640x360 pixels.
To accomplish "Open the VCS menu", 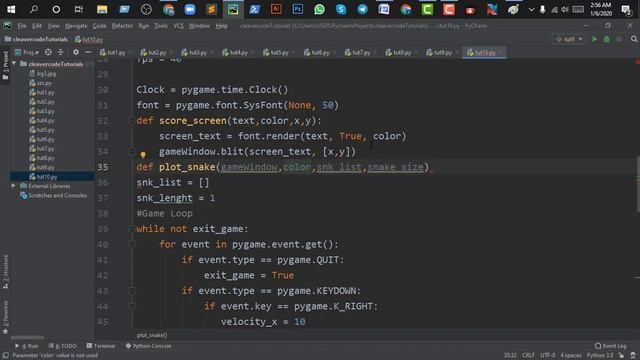I will click(x=178, y=26).
